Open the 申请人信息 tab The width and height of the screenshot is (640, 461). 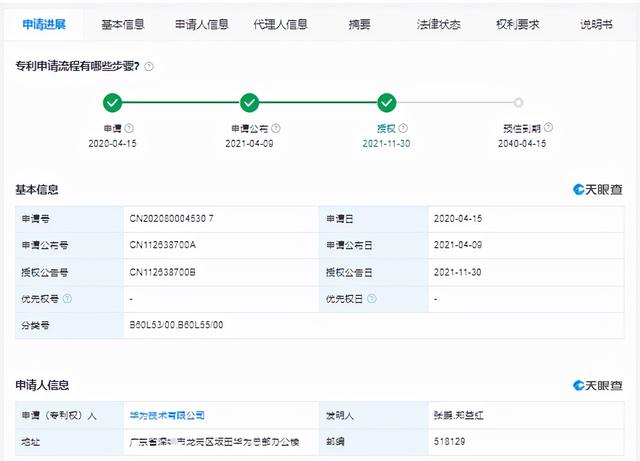pos(202,24)
